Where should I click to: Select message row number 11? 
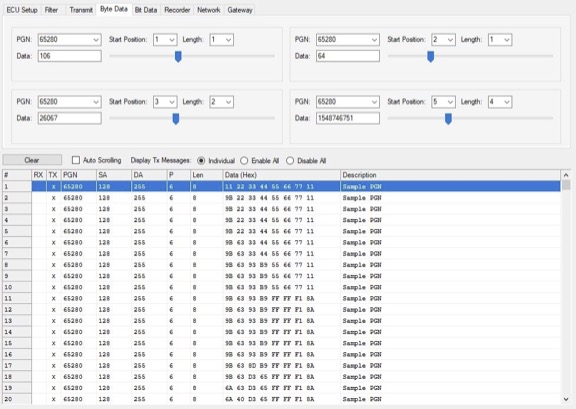click(281, 298)
